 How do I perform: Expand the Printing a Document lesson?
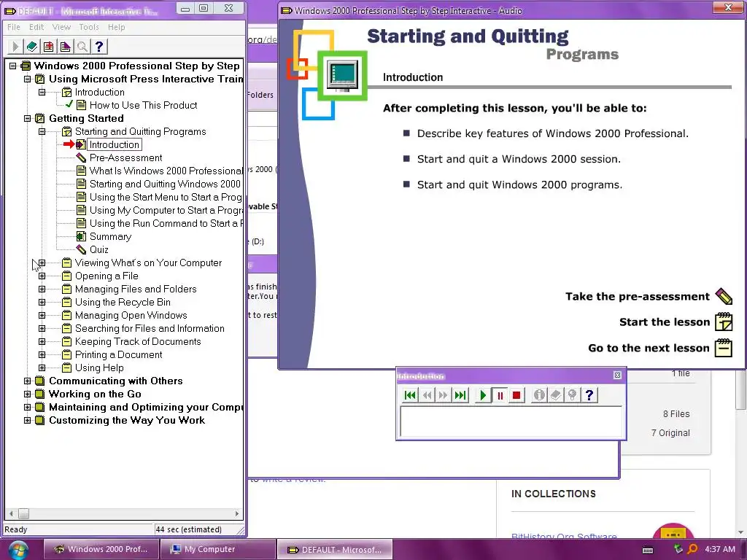(42, 355)
